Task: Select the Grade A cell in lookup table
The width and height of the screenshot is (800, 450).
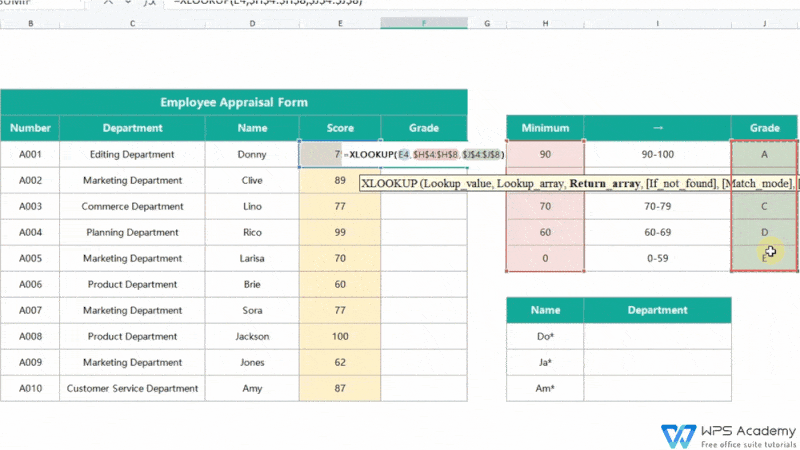Action: [764, 155]
